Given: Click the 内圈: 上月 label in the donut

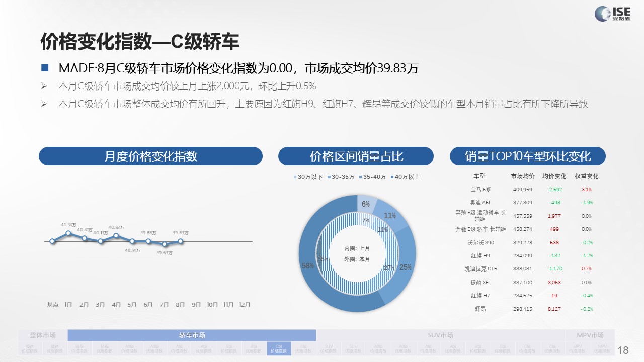Looking at the screenshot, I should [357, 248].
